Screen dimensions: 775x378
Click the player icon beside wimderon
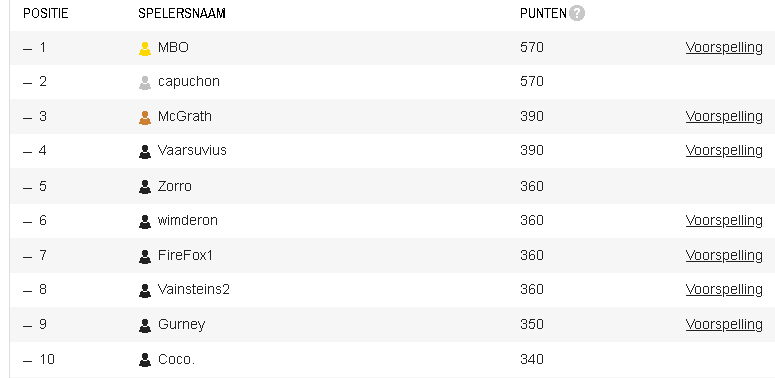[144, 222]
